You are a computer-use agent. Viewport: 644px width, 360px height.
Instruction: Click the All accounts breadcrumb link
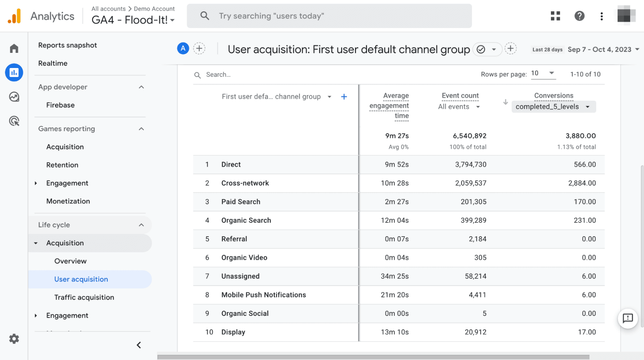point(108,9)
